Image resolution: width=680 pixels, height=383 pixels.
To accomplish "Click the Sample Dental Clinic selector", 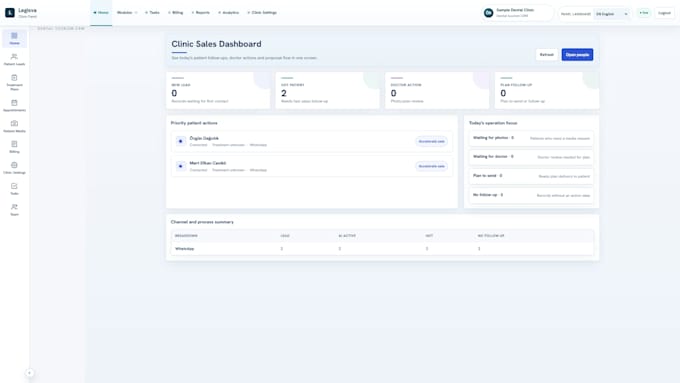I will click(x=517, y=13).
